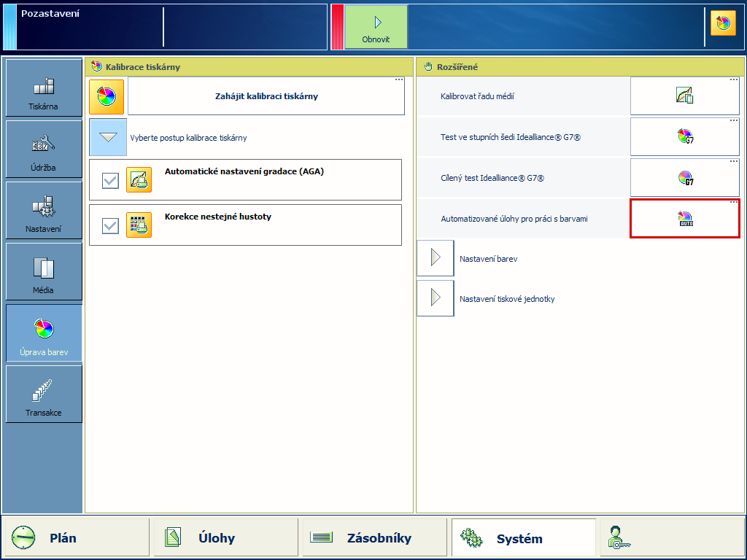Open the Zásobníky tab
The image size is (747, 560).
(x=374, y=538)
